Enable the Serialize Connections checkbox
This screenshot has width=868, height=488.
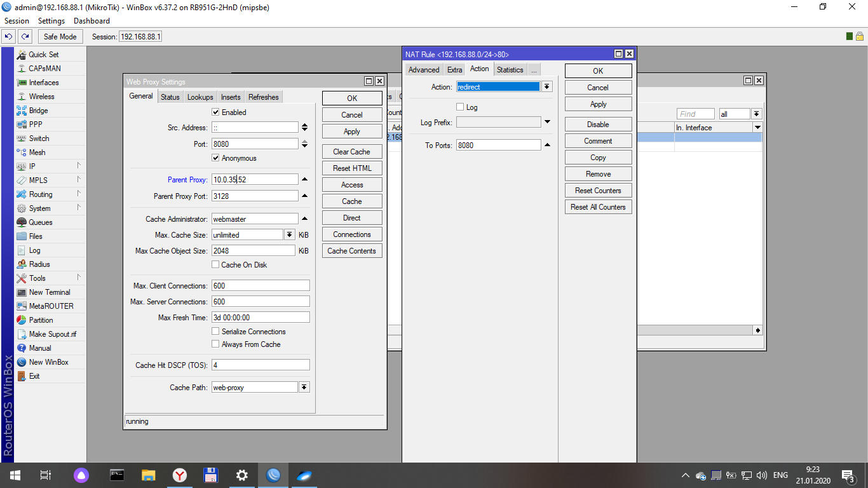pos(215,332)
